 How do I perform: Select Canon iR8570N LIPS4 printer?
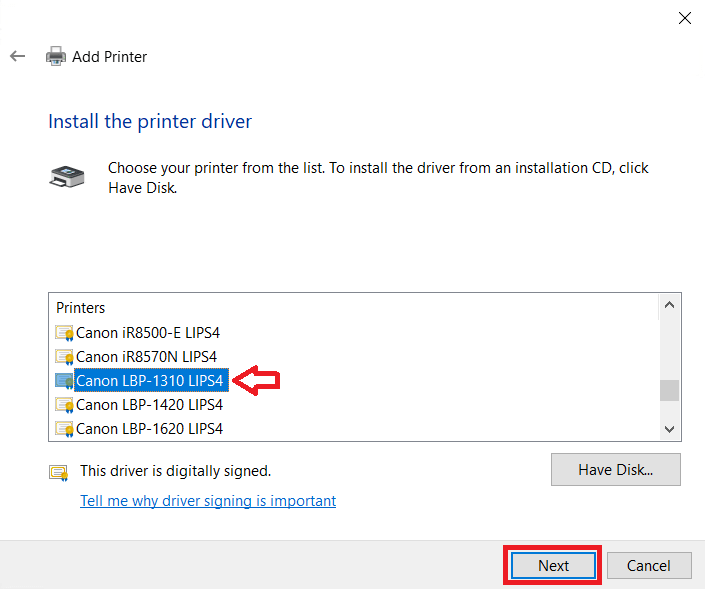147,357
